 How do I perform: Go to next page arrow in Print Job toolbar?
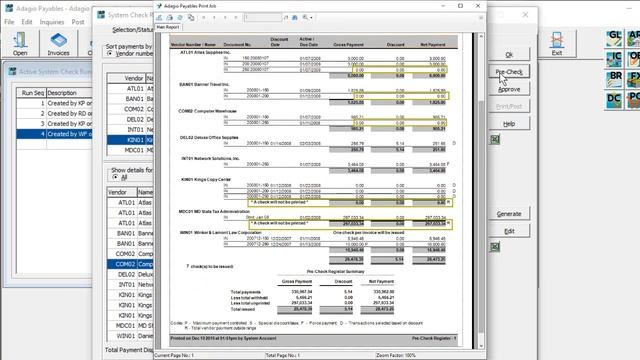tap(225, 18)
